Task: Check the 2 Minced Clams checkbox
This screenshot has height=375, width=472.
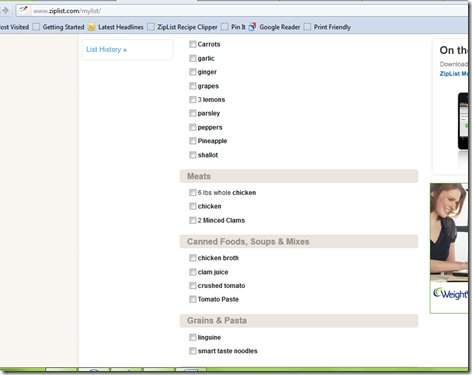Action: point(192,220)
